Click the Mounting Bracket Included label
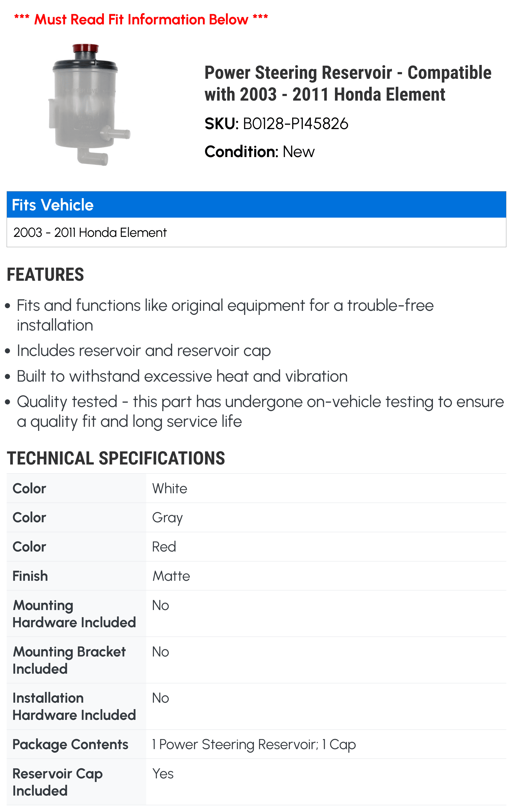Viewport: 513px width, 812px height. click(x=69, y=660)
